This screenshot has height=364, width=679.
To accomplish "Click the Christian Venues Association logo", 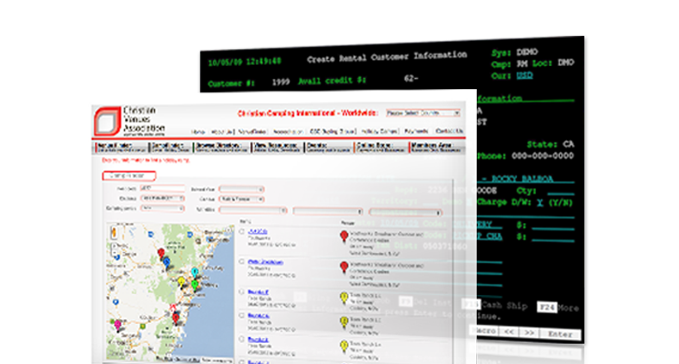I will click(x=129, y=121).
